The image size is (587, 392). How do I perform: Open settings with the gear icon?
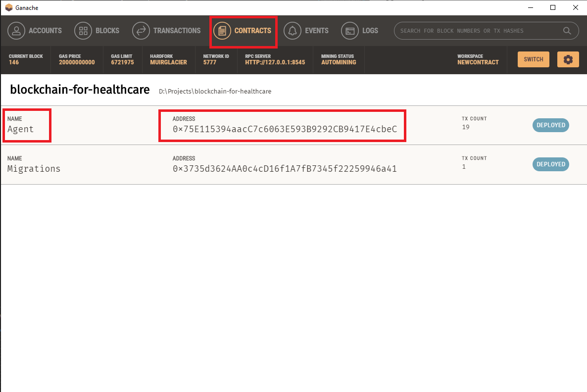tap(568, 59)
